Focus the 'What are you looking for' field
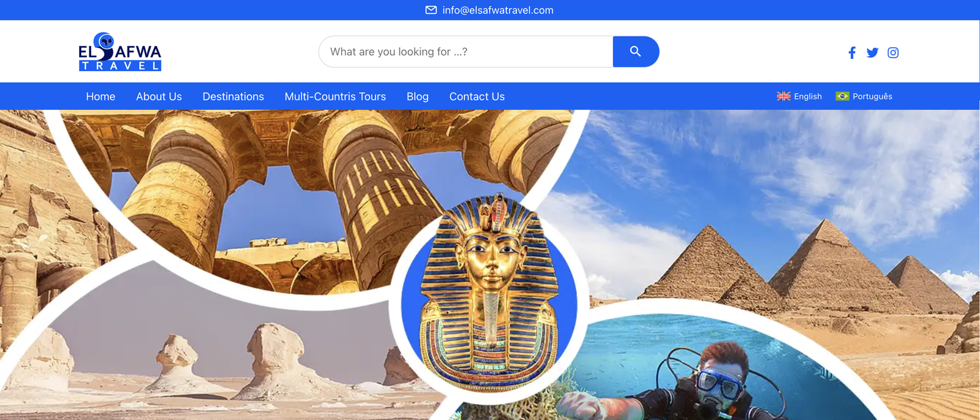980x420 pixels. click(466, 52)
